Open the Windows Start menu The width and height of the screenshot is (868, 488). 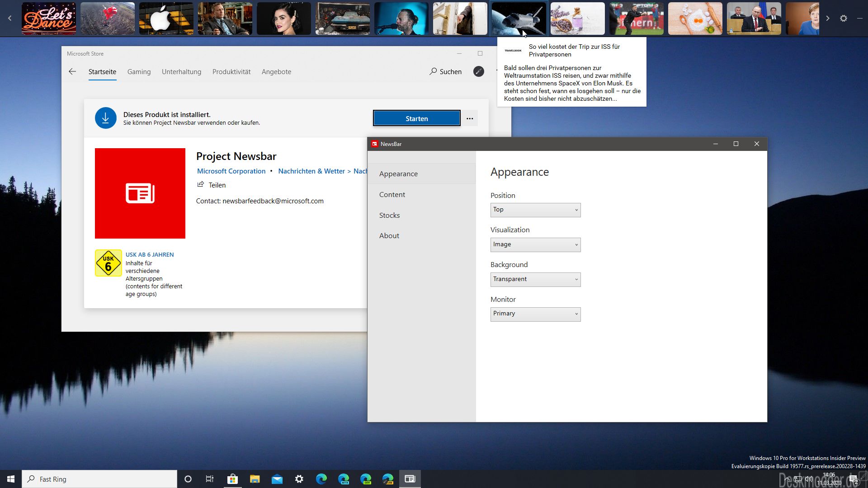click(x=11, y=479)
